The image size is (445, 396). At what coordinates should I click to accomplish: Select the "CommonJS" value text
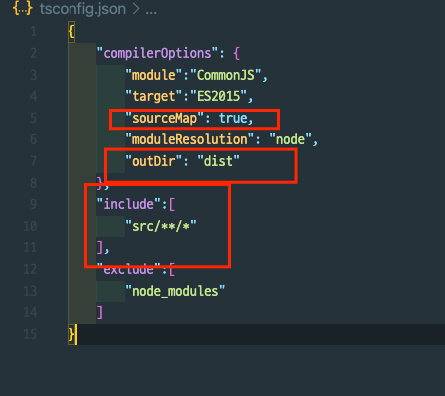coord(226,75)
